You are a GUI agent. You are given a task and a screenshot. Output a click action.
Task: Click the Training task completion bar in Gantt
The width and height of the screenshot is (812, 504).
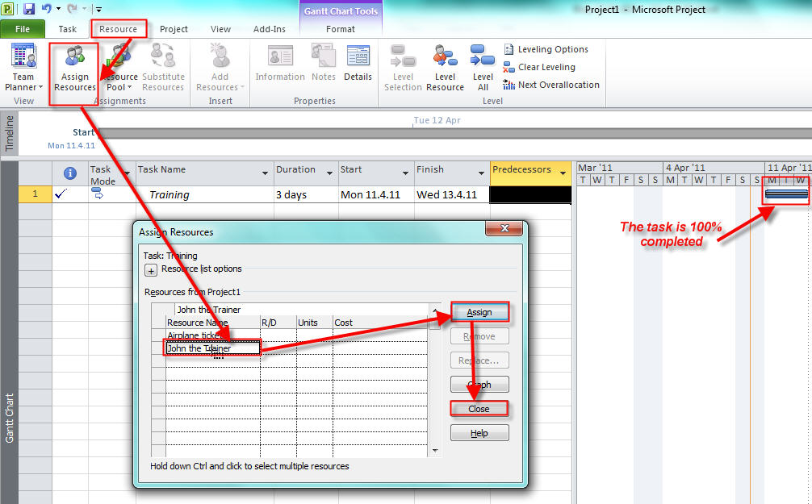(785, 194)
